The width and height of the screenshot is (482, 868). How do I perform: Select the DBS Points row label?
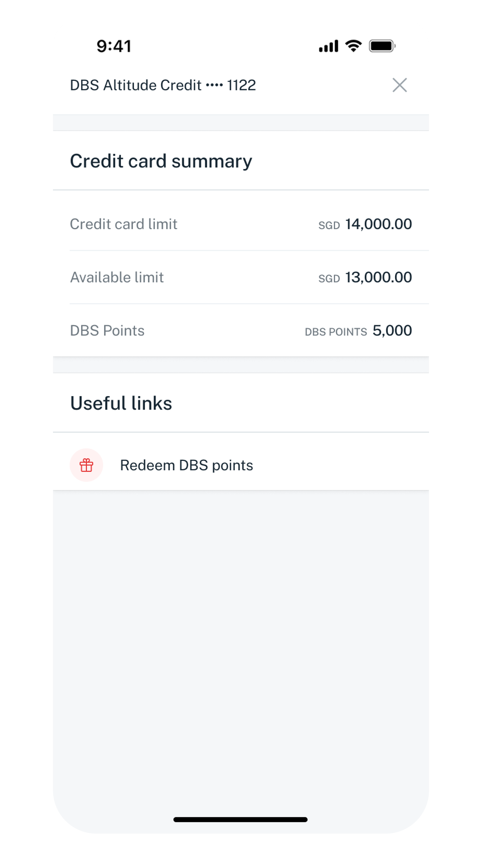107,331
